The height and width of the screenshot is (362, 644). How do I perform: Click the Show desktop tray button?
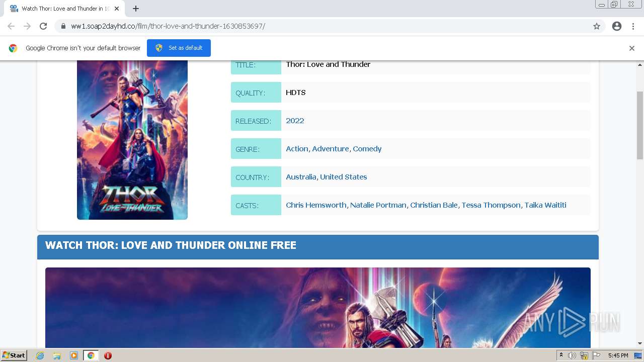point(638,355)
